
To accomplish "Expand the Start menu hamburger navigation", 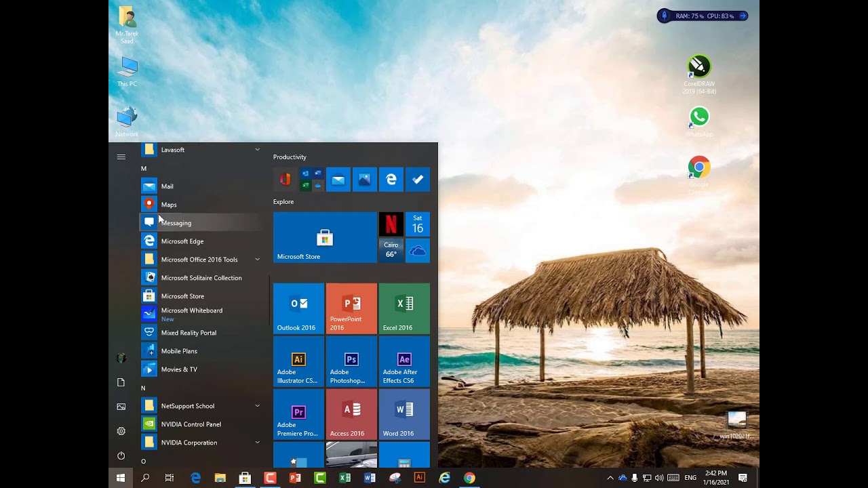I will (x=121, y=157).
